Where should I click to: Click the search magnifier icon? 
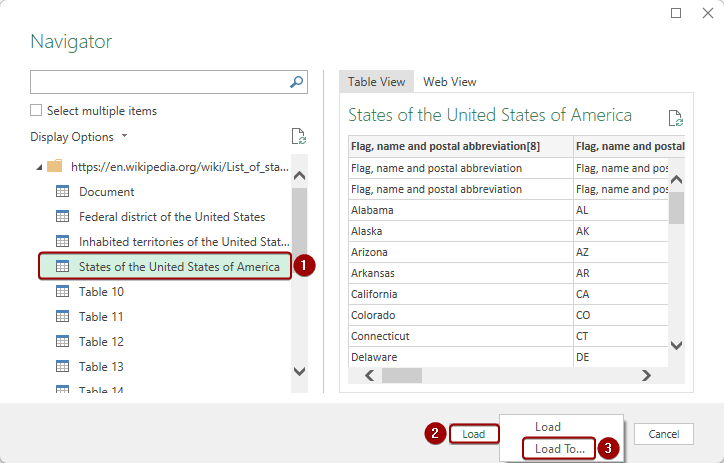point(297,82)
